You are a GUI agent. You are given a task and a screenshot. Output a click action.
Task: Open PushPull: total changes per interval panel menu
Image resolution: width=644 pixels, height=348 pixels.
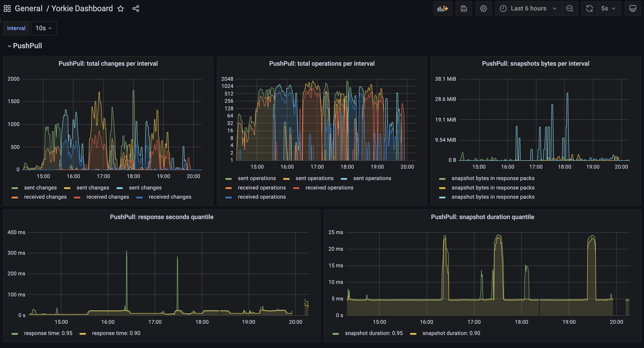[108, 63]
